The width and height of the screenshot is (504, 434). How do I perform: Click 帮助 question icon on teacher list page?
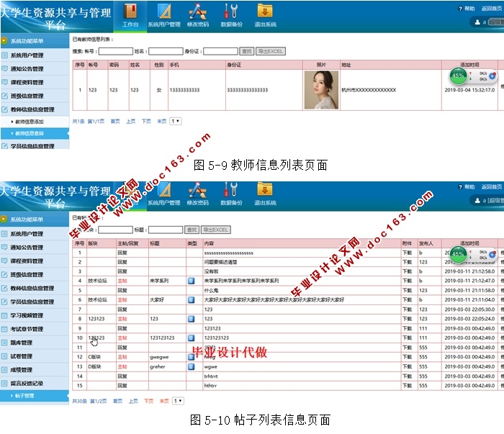click(x=460, y=9)
